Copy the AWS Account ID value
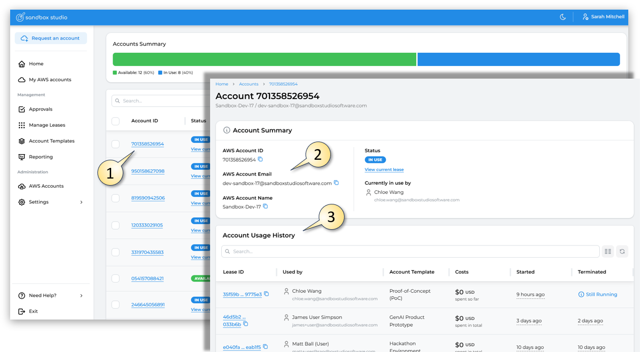The image size is (644, 352). 260,160
